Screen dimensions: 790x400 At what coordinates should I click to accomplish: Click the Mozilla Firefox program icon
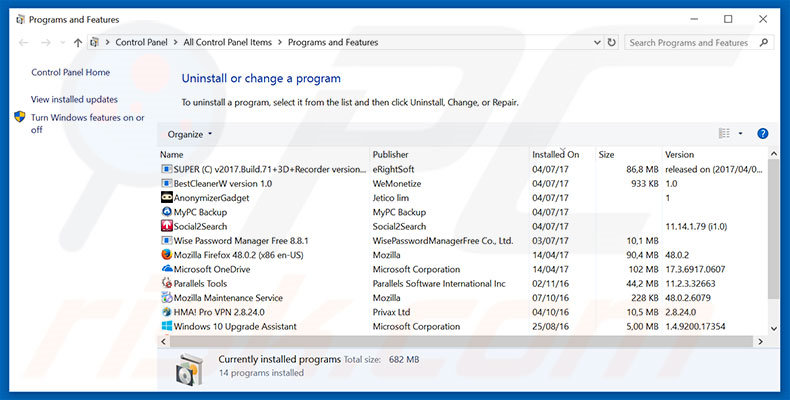166,255
